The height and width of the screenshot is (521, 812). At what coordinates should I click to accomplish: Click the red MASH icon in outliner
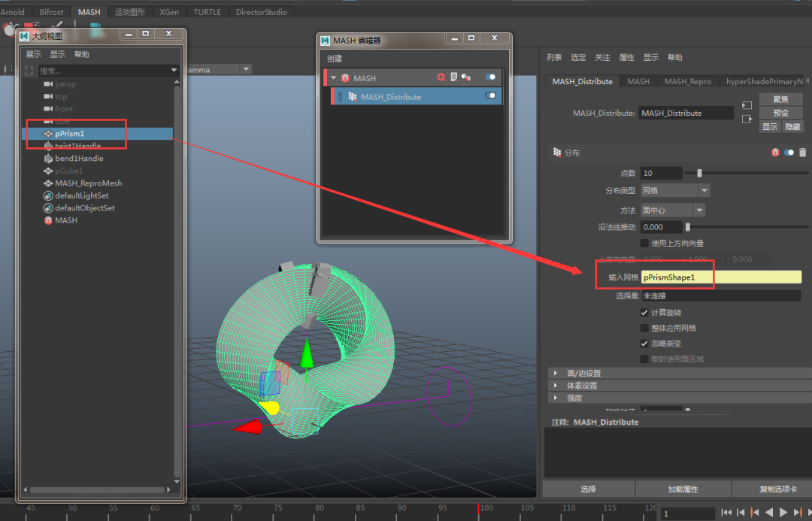[48, 220]
